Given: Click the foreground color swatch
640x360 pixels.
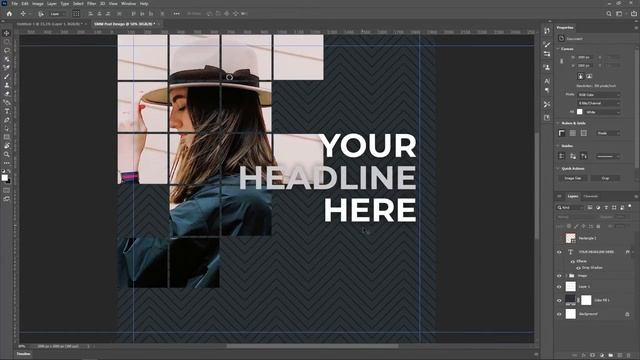Looking at the screenshot, I should pos(4,178).
